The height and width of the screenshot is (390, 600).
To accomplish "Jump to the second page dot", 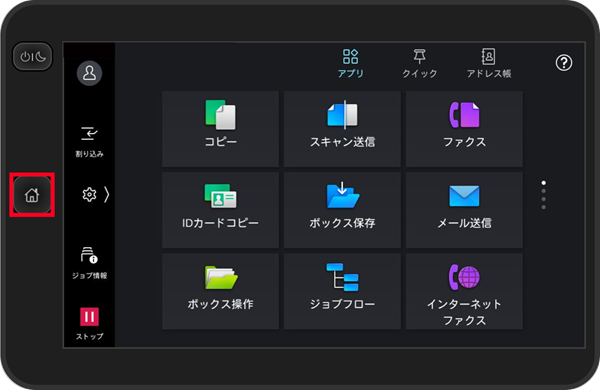I will click(x=544, y=191).
